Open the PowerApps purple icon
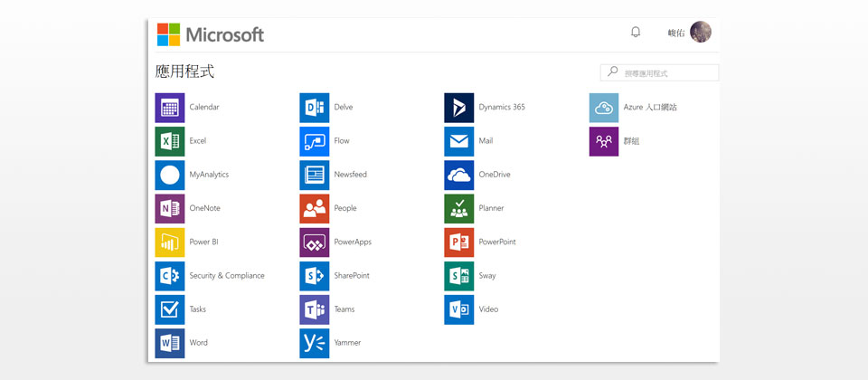 click(315, 242)
